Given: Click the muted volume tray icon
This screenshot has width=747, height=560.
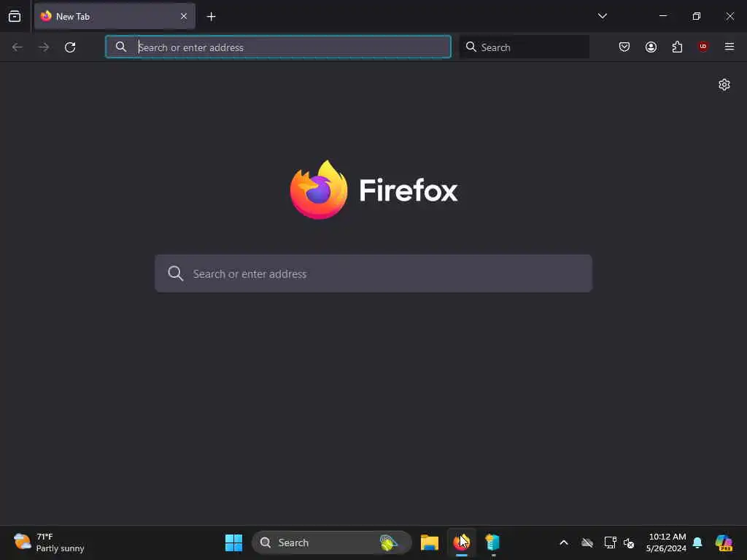Looking at the screenshot, I should click(x=629, y=542).
